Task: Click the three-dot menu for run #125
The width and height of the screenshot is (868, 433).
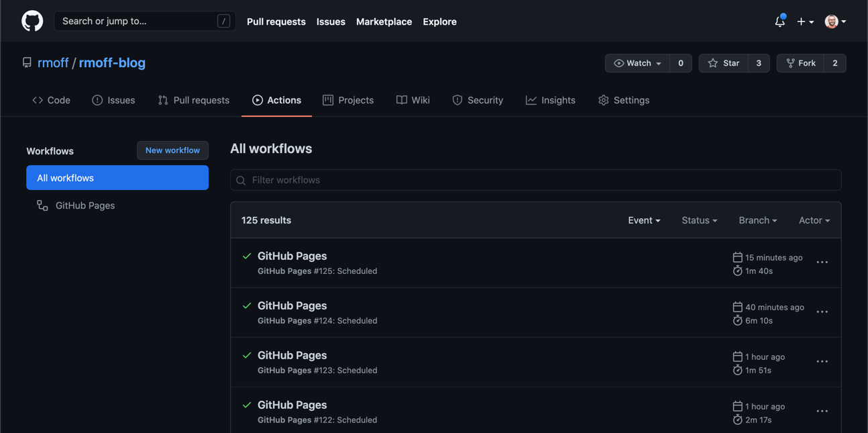Action: click(822, 262)
